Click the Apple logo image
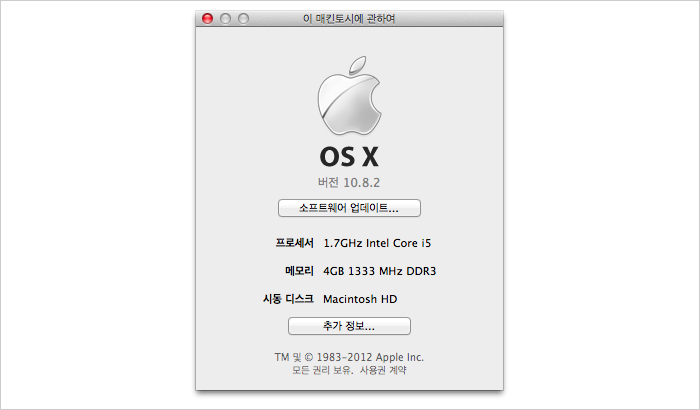This screenshot has height=410, width=700. 349,96
